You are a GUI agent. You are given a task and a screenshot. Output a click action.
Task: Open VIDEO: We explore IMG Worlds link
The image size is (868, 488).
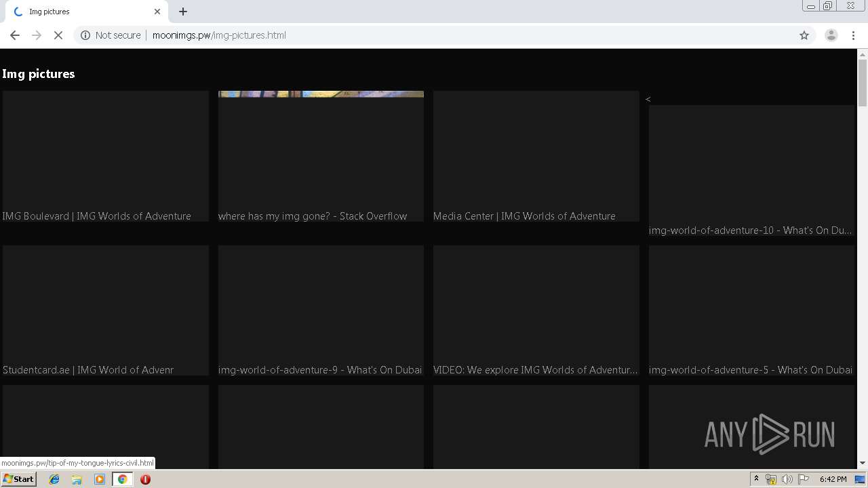(x=536, y=370)
